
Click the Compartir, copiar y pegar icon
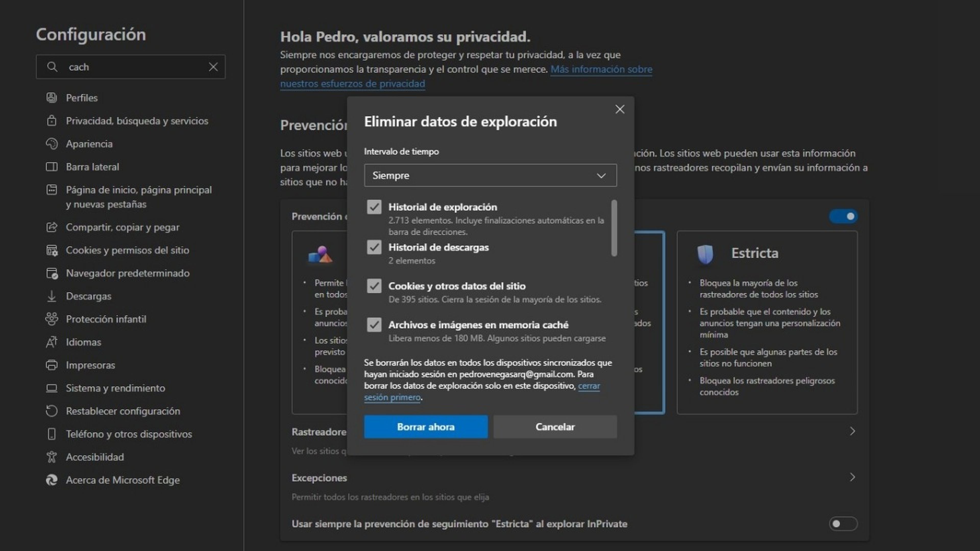pyautogui.click(x=52, y=227)
